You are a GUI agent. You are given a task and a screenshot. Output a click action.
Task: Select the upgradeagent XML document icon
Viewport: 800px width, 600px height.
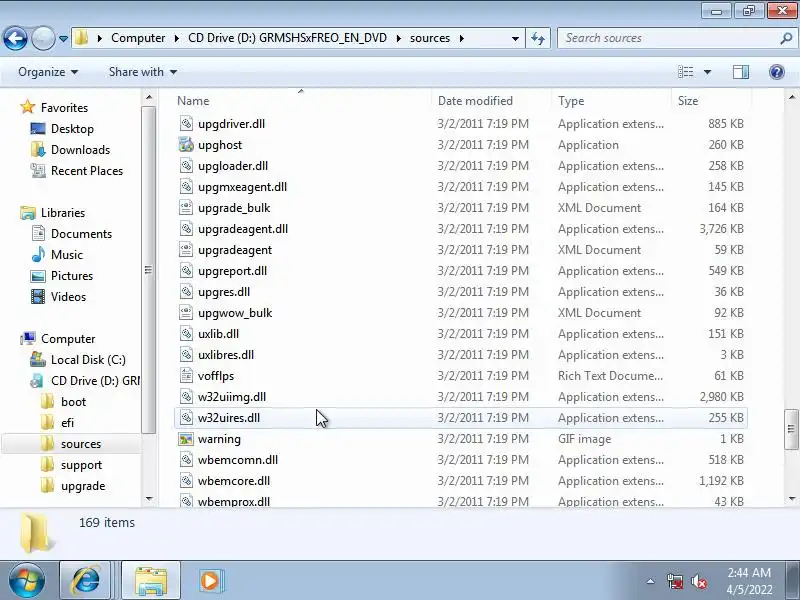[x=186, y=249]
